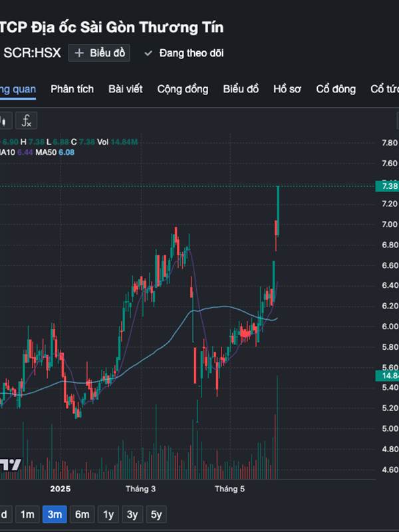This screenshot has height=532, width=399.
Task: Open the Hồ sơ tab
Action: tap(287, 89)
